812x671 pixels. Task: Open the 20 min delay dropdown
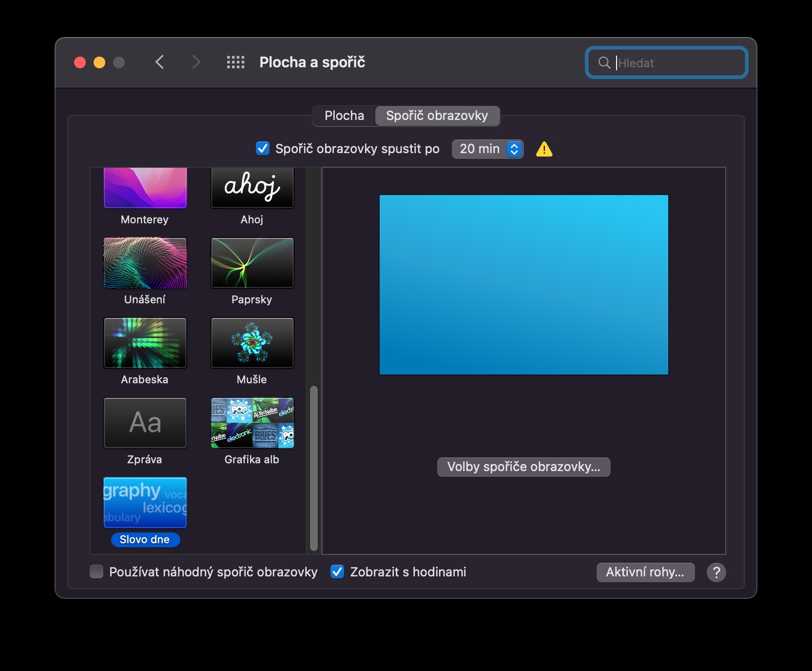click(x=487, y=149)
